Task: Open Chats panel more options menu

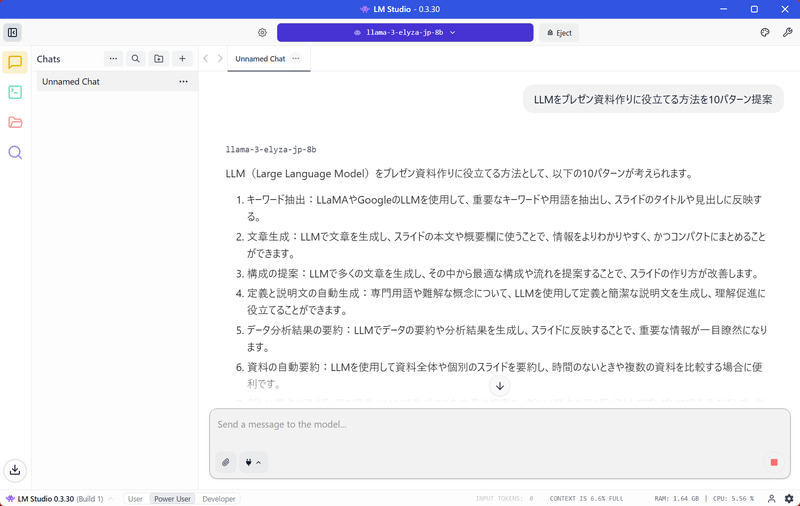Action: [x=113, y=59]
